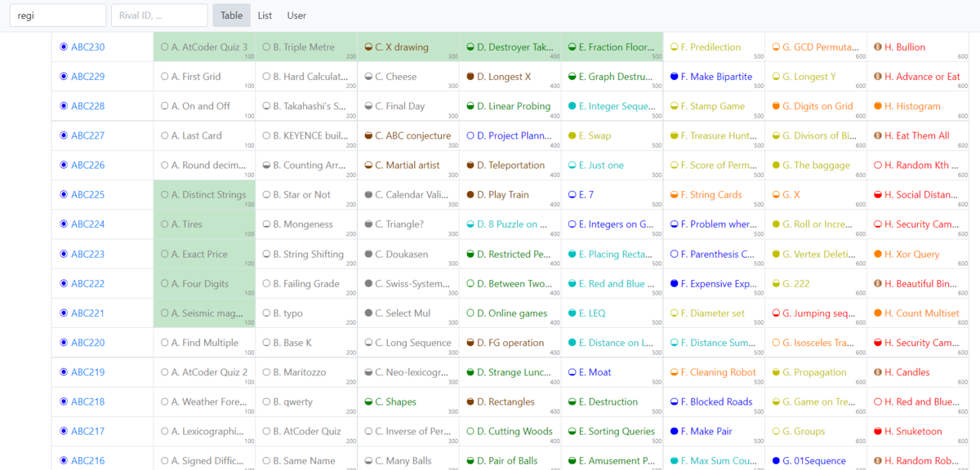The height and width of the screenshot is (470, 980).
Task: Focus the user ID field containing regi
Action: (57, 16)
